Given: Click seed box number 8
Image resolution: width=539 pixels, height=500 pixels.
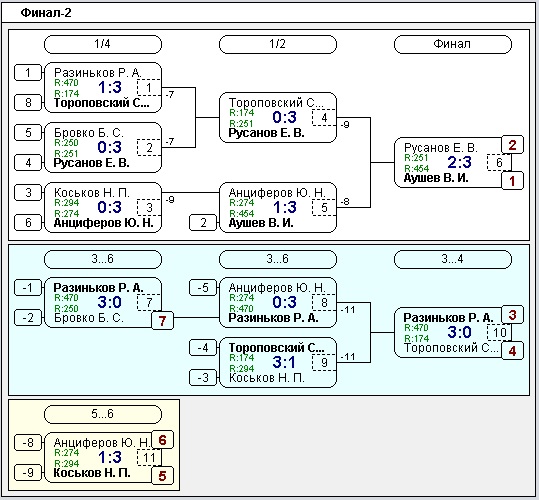Looking at the screenshot, I should [x=28, y=102].
